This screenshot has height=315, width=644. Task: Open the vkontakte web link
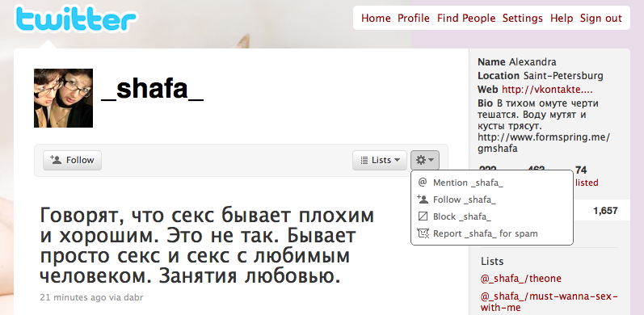(547, 89)
